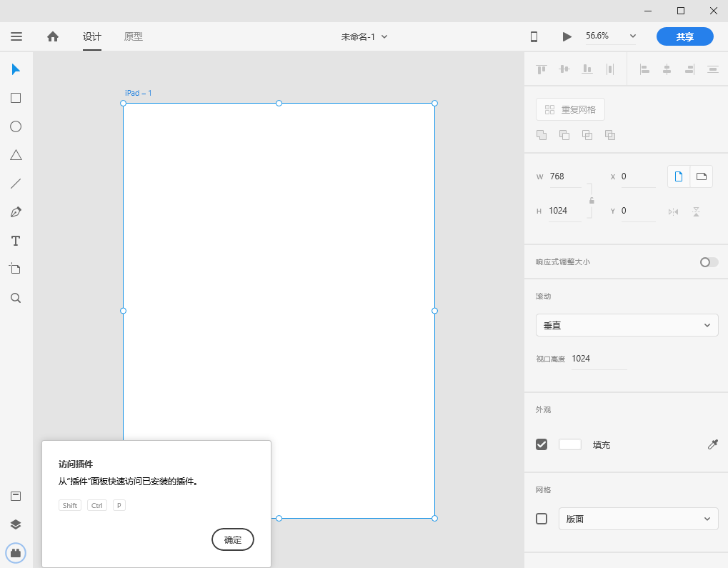
Task: Maximize the application window
Action: point(681,11)
